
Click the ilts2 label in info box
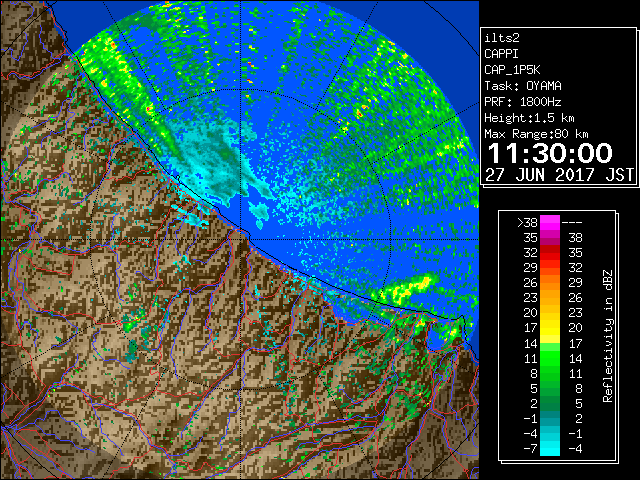point(502,38)
